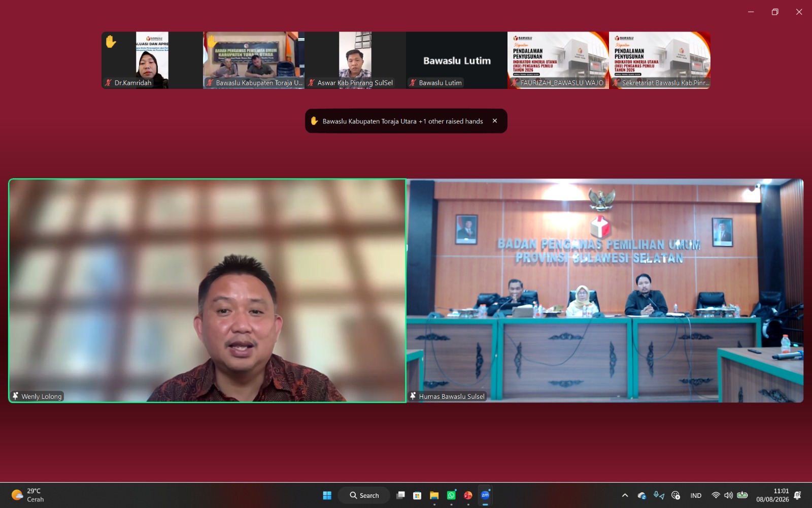Viewport: 812px width, 508px height.
Task: Click the "Aswar Kab Pinrang SulSel" name label
Action: tap(355, 83)
